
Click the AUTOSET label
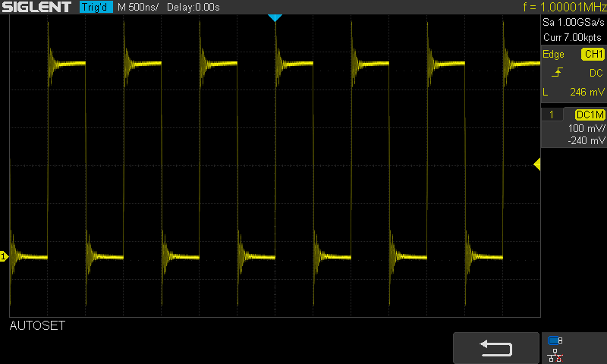pos(37,326)
